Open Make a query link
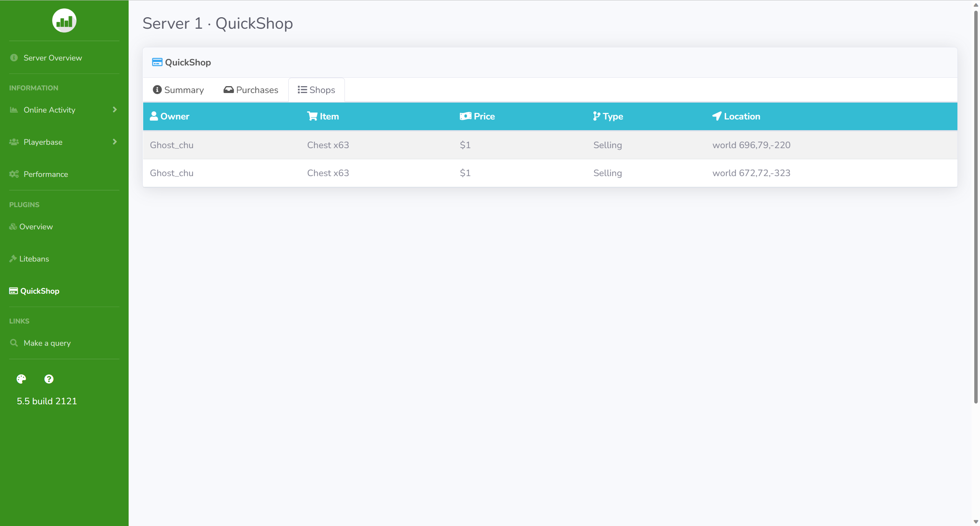The image size is (980, 526). point(47,343)
